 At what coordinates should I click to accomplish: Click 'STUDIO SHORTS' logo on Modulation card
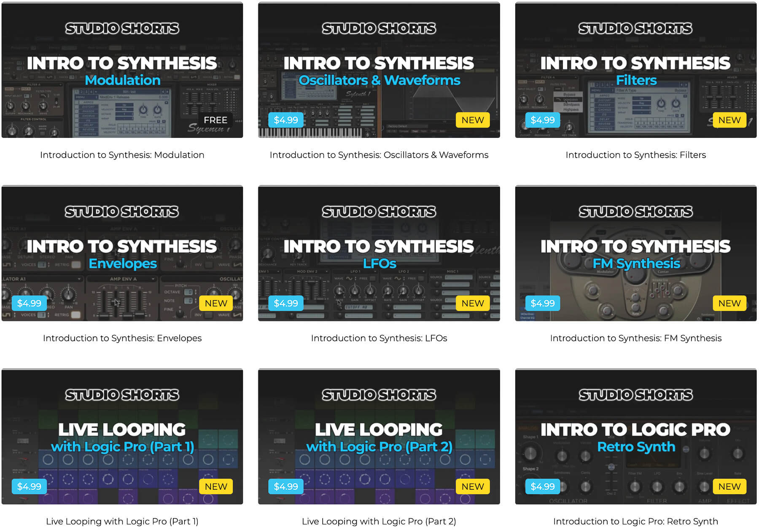[122, 28]
